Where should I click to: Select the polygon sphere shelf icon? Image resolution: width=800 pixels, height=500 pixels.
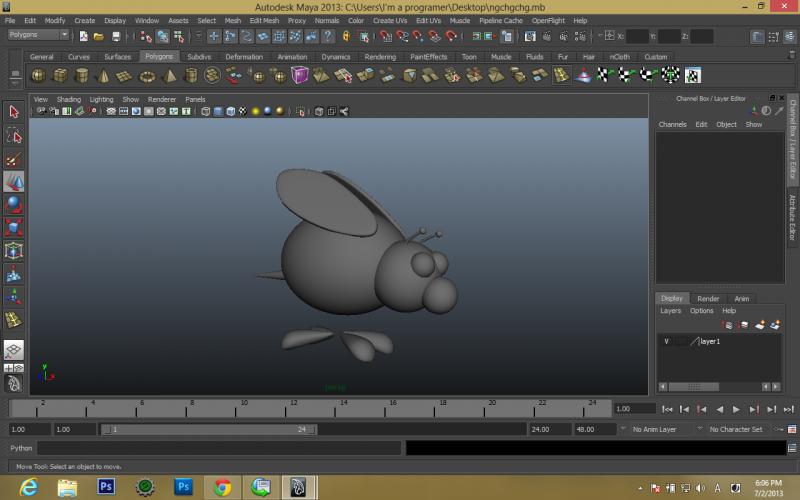(38, 75)
